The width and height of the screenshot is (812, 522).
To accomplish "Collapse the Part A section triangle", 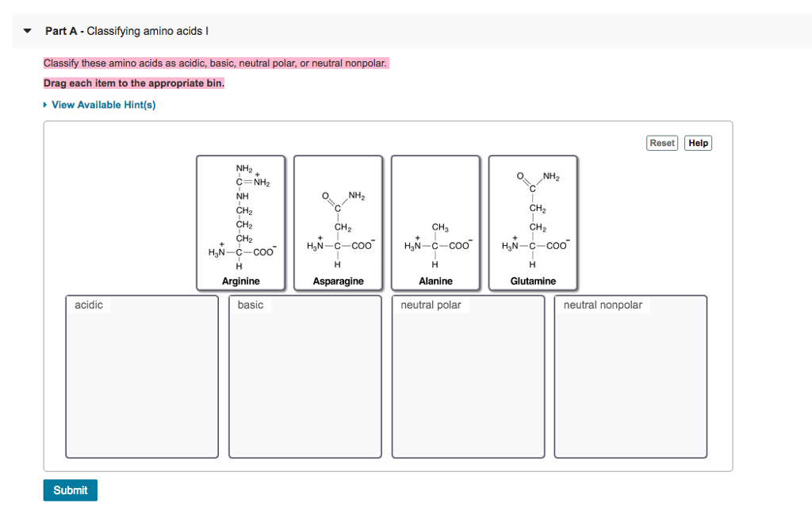I will click(26, 29).
